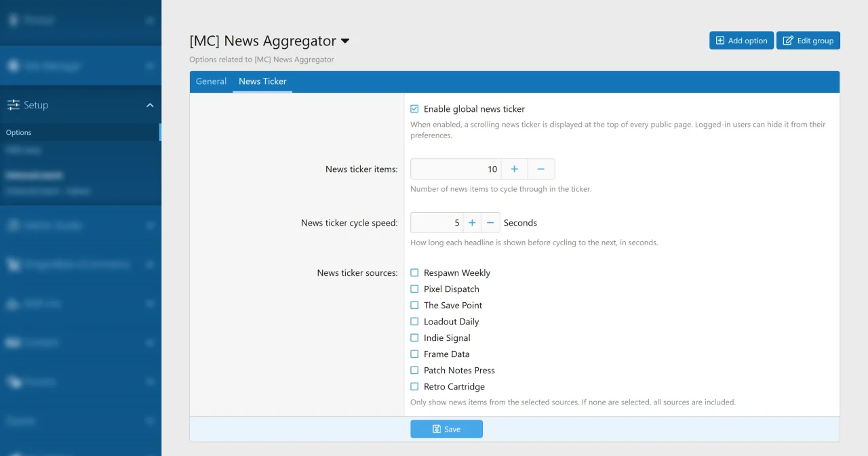Click the 'News ticker items:' label
This screenshot has height=456, width=868.
tap(361, 169)
